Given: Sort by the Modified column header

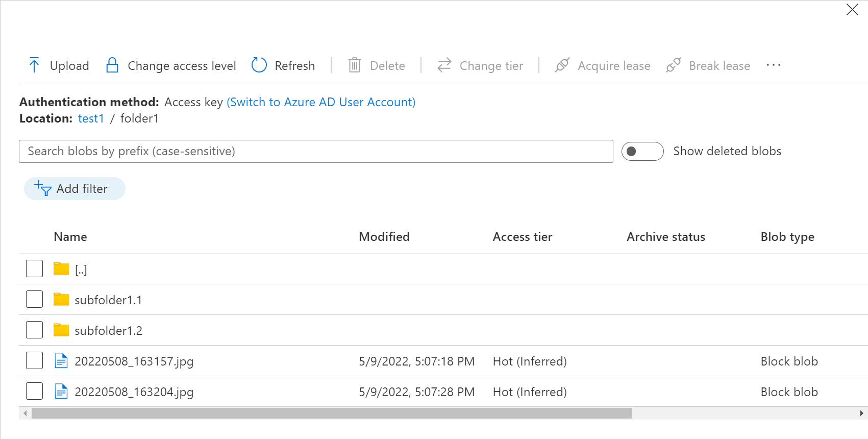Looking at the screenshot, I should coord(384,237).
